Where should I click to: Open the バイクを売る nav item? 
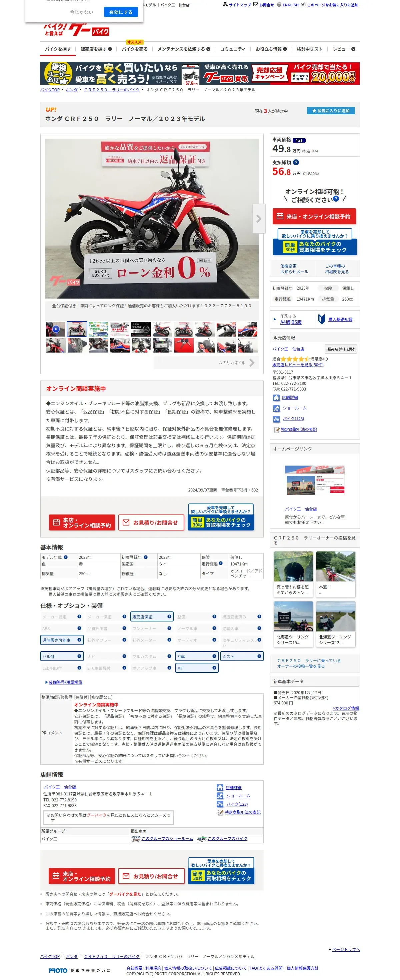tap(135, 49)
